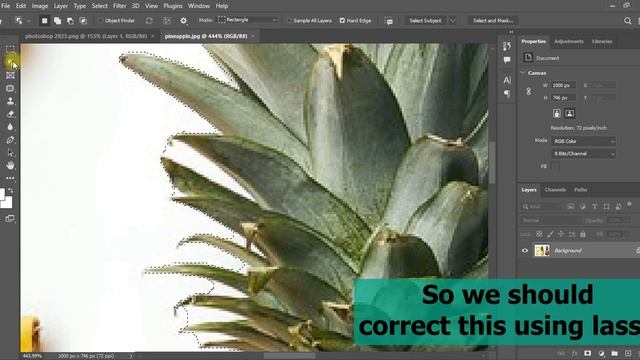
Task: Add layer style fx at panel bottom
Action: tap(574, 353)
